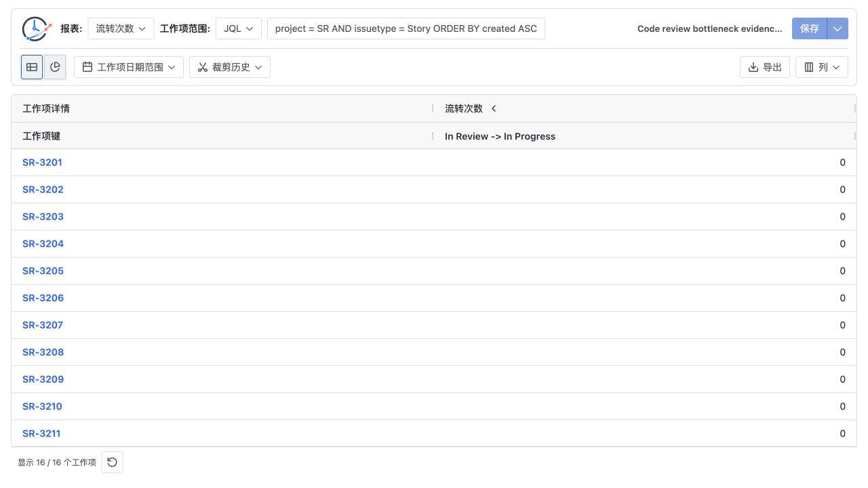Click the In Review -> In Progress header
868x488 pixels.
pos(500,136)
